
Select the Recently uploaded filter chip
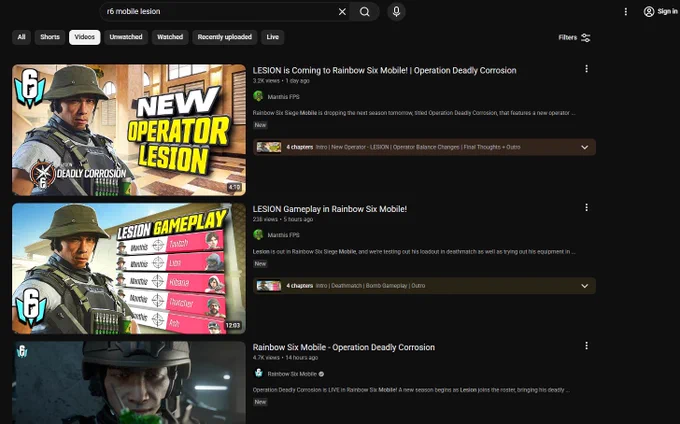(x=225, y=37)
